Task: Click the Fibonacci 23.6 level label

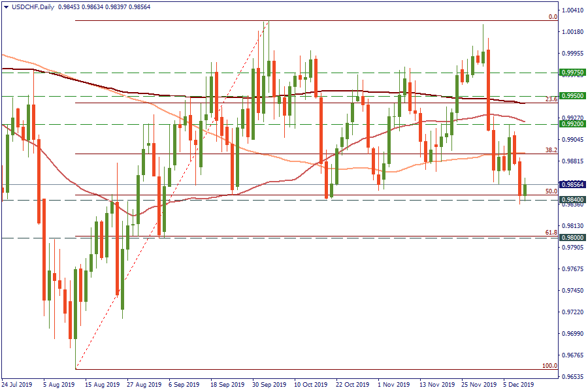Action: (x=551, y=99)
